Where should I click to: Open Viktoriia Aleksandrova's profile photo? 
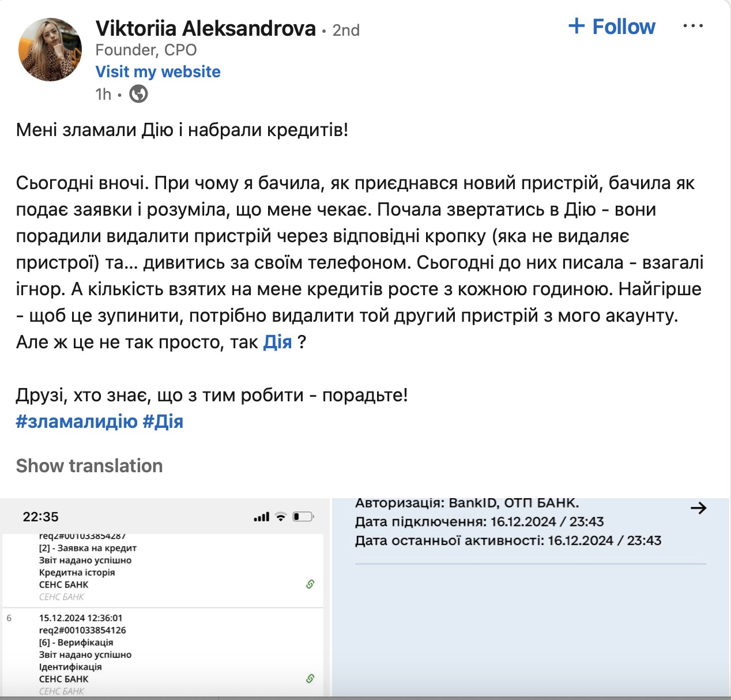[x=51, y=49]
